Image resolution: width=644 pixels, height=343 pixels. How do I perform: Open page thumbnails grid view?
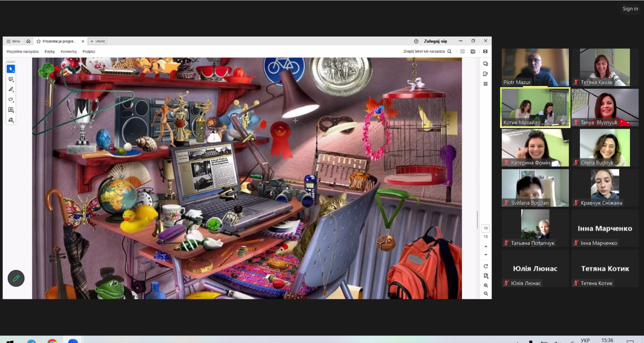[x=486, y=84]
